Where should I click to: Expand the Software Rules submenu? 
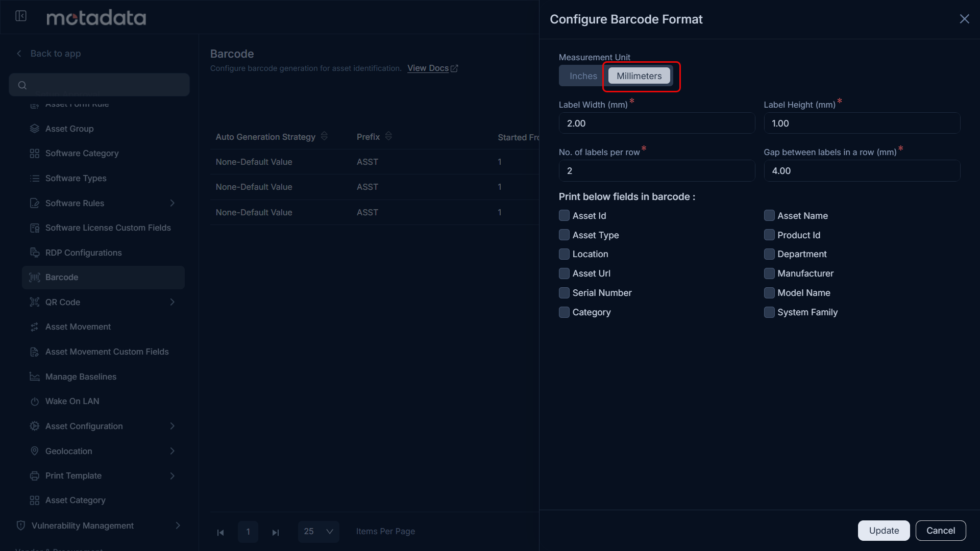click(x=173, y=203)
